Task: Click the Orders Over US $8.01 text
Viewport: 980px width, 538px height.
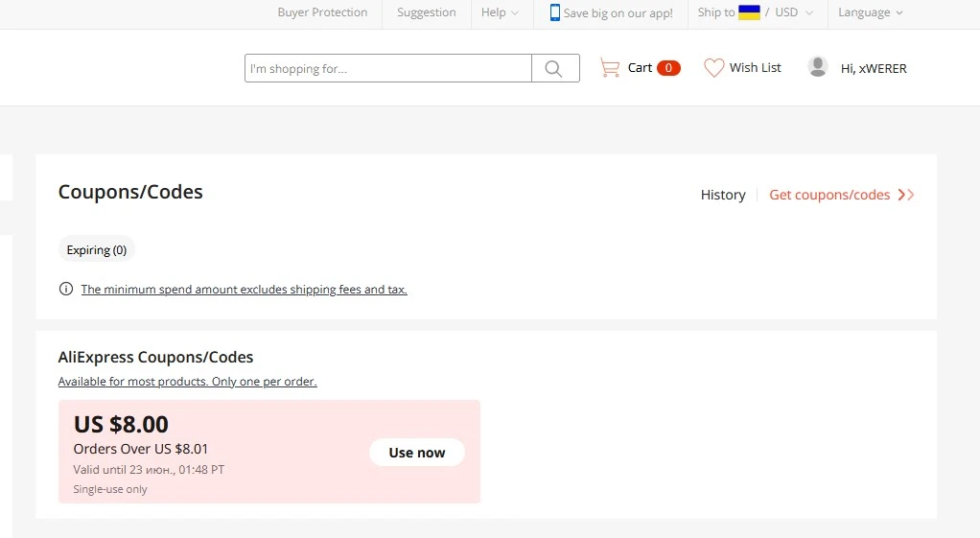Action: pyautogui.click(x=141, y=449)
